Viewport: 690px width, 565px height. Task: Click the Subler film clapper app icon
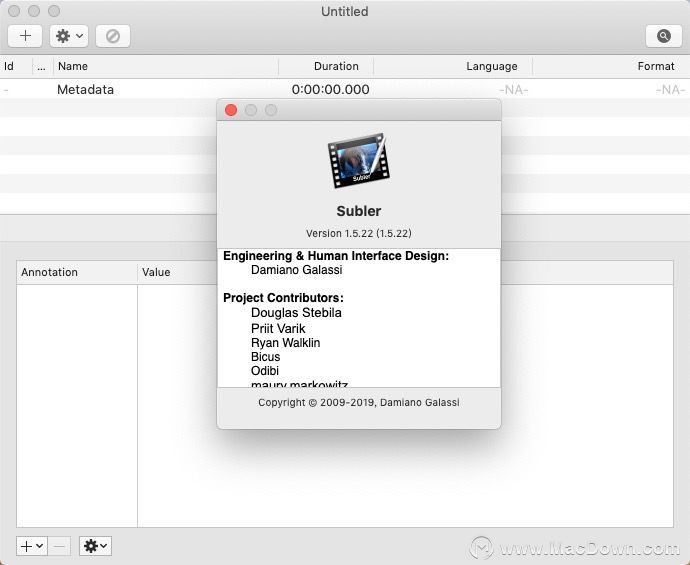pyautogui.click(x=357, y=163)
